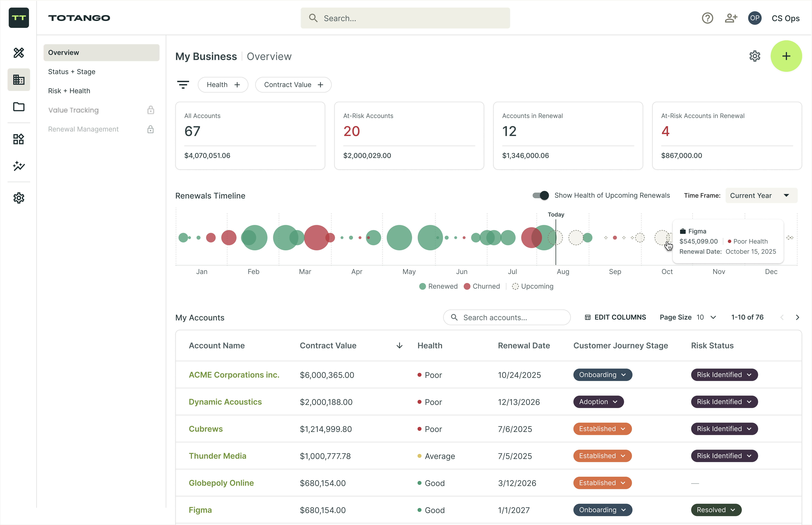The width and height of the screenshot is (812, 525).
Task: Click the Health column header
Action: click(x=430, y=346)
